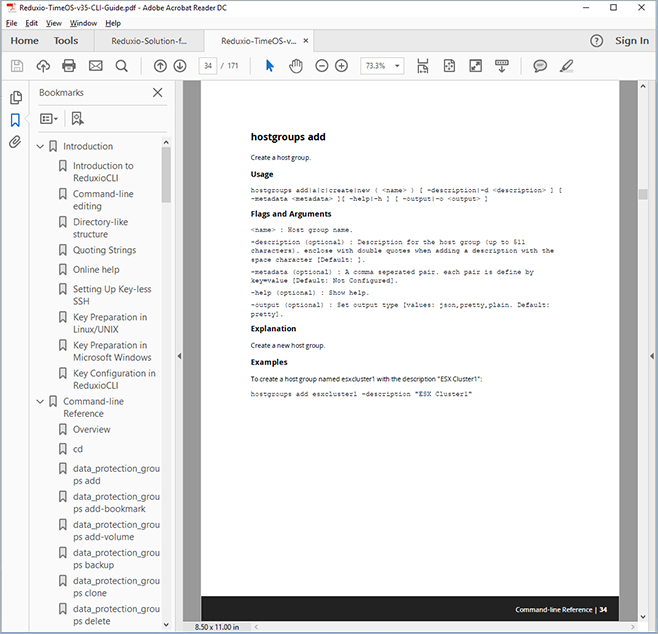Select the highlight pen tool
The width and height of the screenshot is (658, 634).
point(566,66)
